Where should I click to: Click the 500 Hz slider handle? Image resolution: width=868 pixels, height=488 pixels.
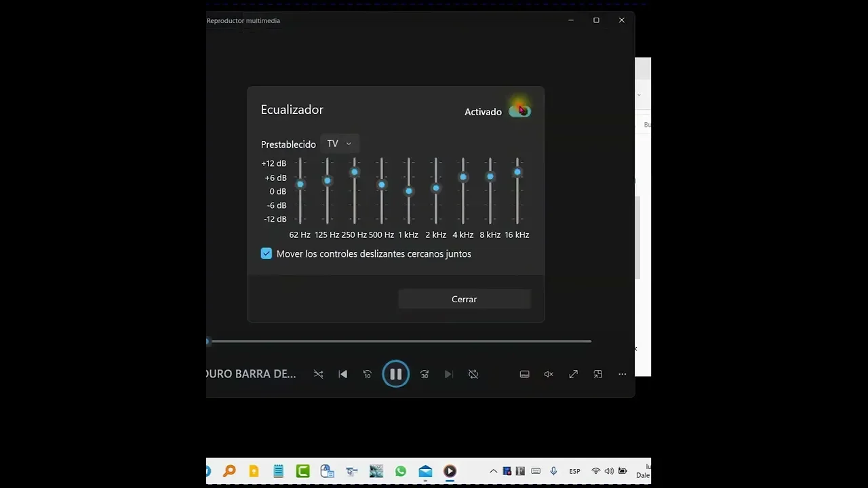point(382,185)
